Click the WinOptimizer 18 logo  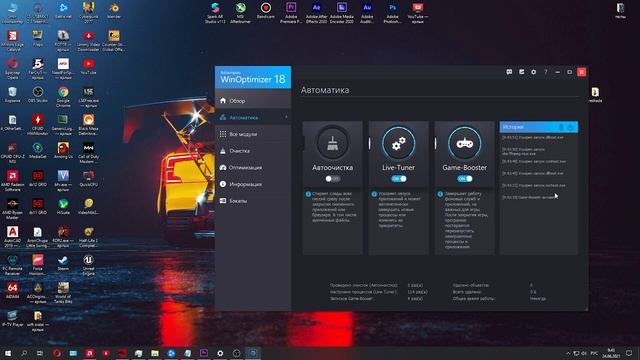[x=253, y=77]
